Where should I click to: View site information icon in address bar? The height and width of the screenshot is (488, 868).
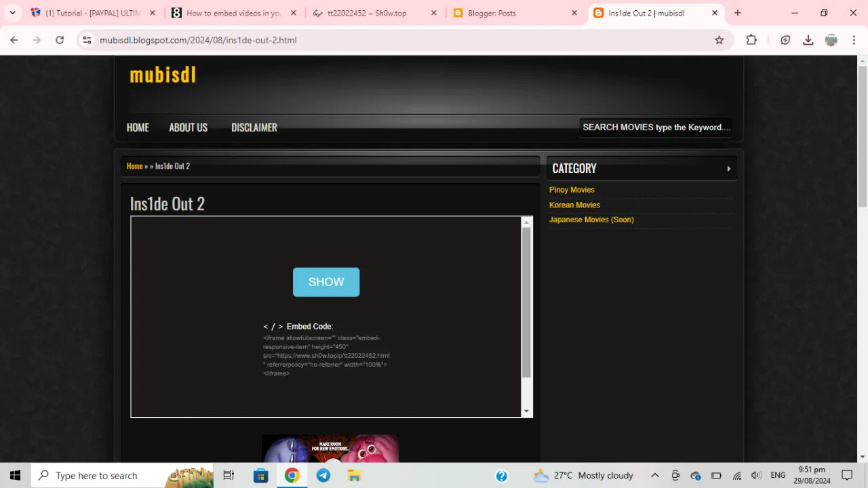[x=87, y=40]
